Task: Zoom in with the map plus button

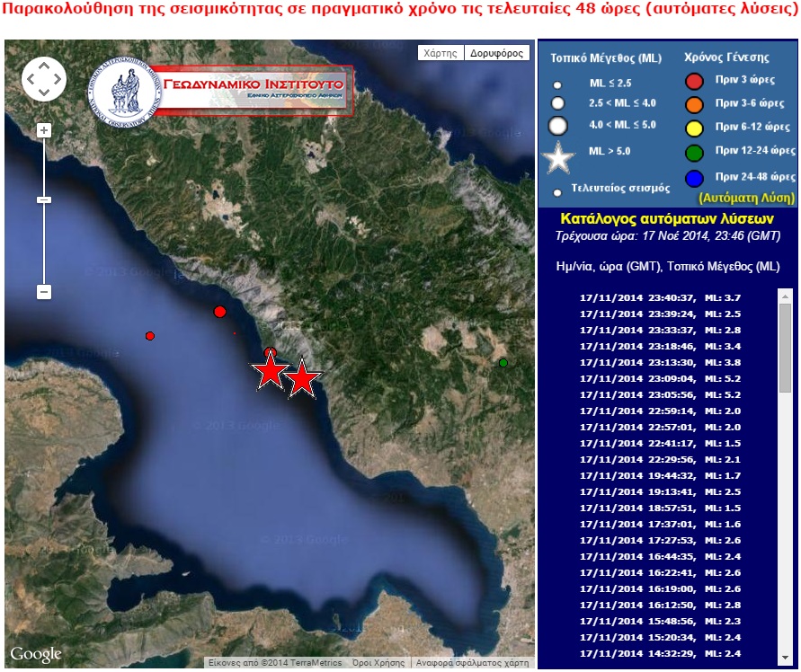Action: pyautogui.click(x=44, y=131)
